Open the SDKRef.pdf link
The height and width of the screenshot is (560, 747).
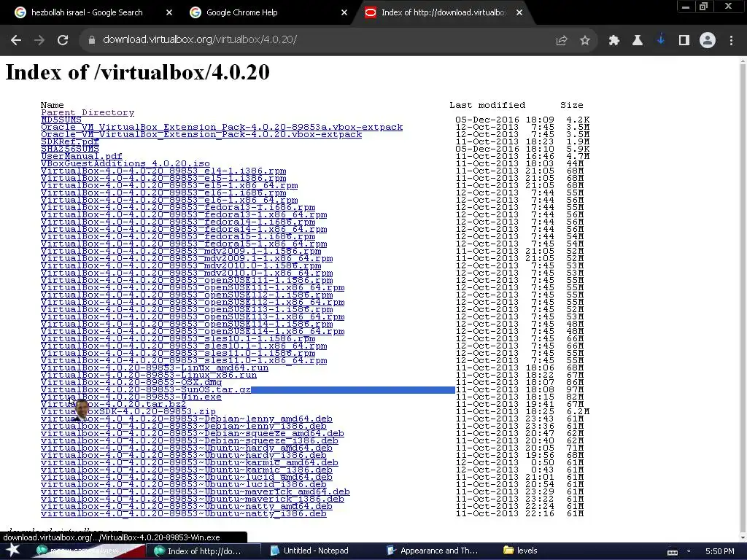pyautogui.click(x=69, y=142)
